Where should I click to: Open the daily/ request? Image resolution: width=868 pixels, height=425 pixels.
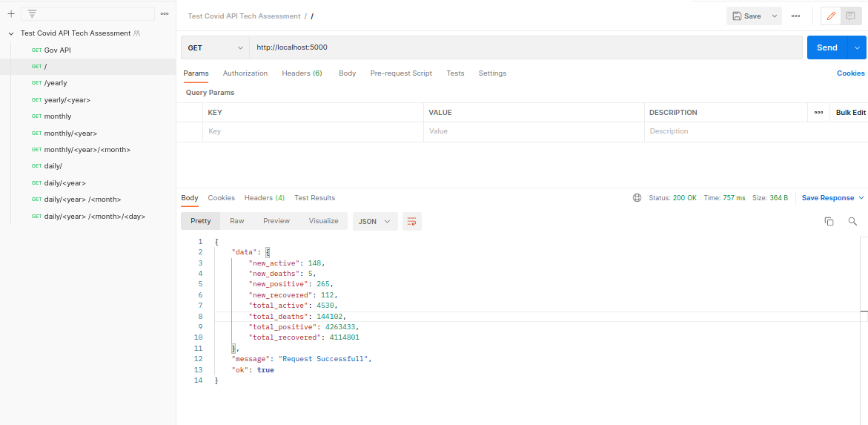[88, 166]
